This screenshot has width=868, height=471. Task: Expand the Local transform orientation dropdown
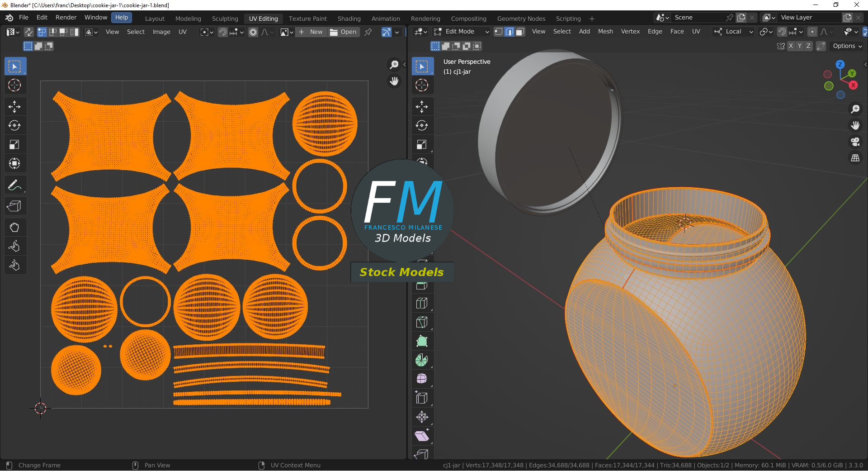coord(733,32)
